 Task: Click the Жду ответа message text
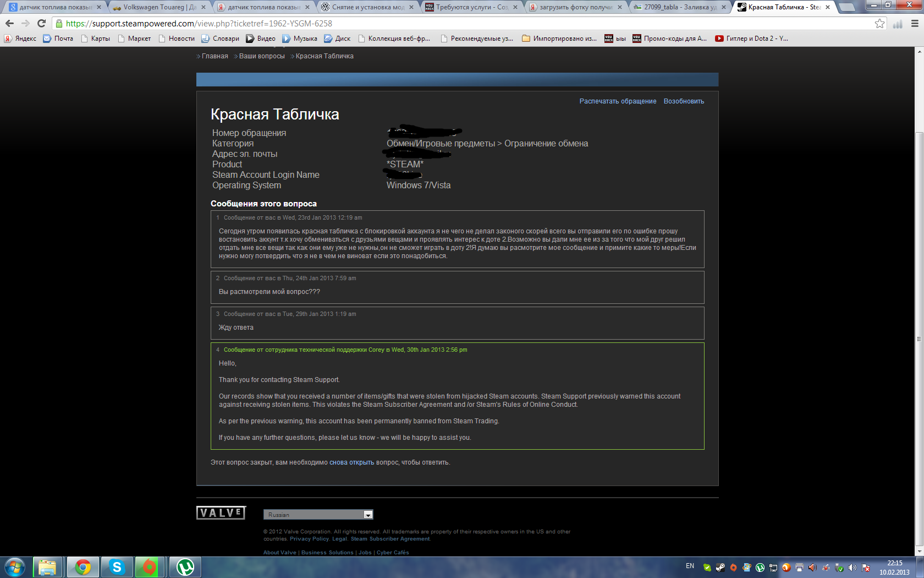[x=236, y=328]
